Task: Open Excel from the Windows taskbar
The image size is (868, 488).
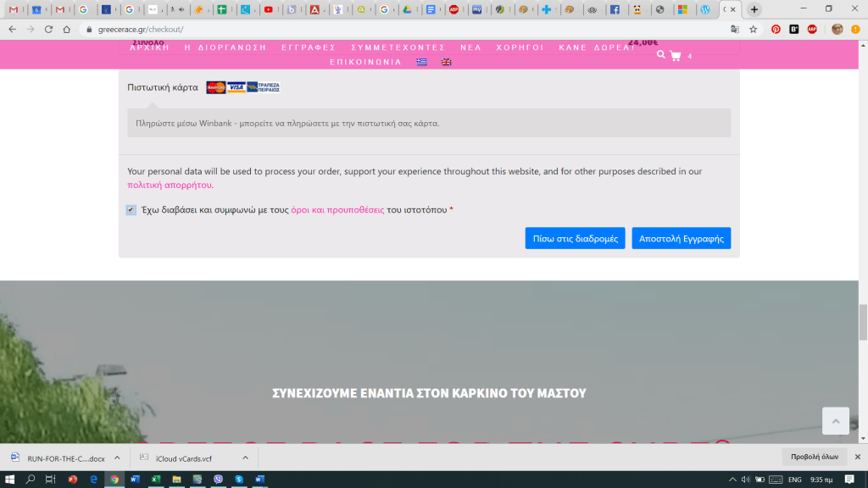Action: 156,480
